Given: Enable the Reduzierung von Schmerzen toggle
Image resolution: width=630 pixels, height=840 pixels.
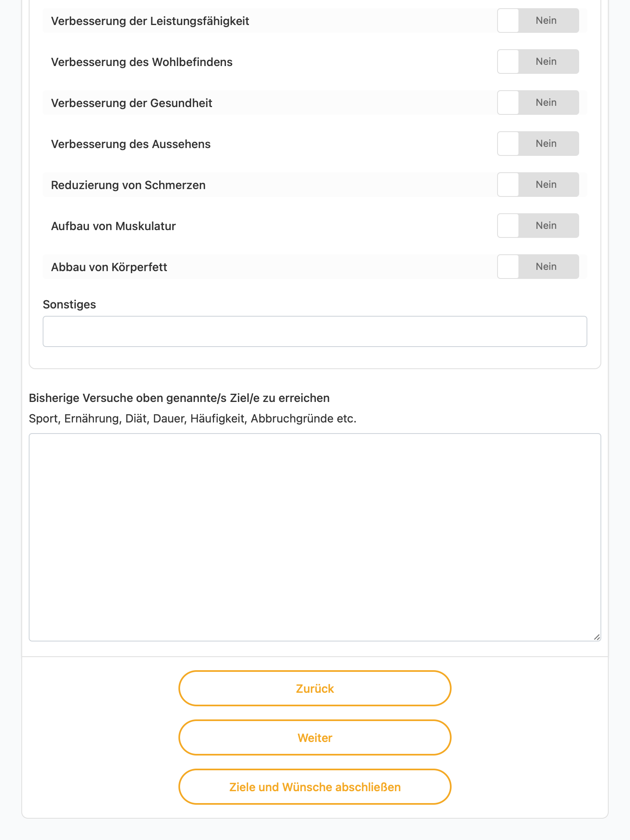Looking at the screenshot, I should point(538,185).
